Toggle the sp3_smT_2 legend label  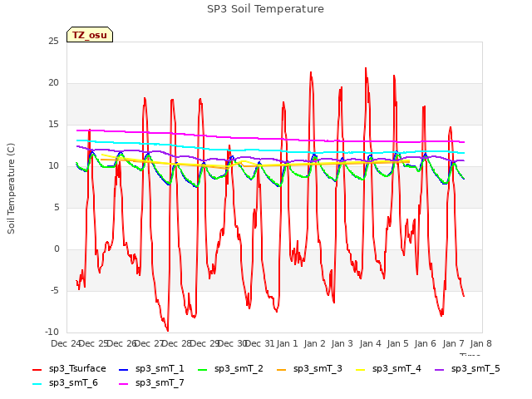[x=239, y=369]
